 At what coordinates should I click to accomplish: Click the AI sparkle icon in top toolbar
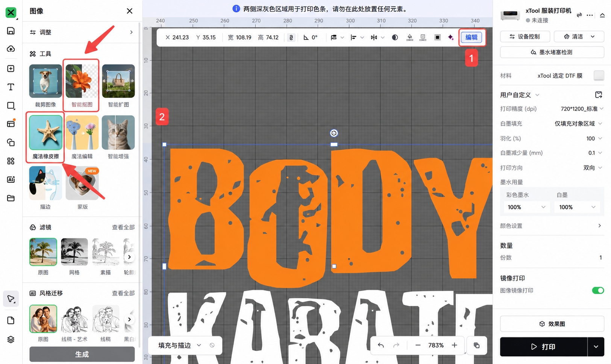click(451, 38)
